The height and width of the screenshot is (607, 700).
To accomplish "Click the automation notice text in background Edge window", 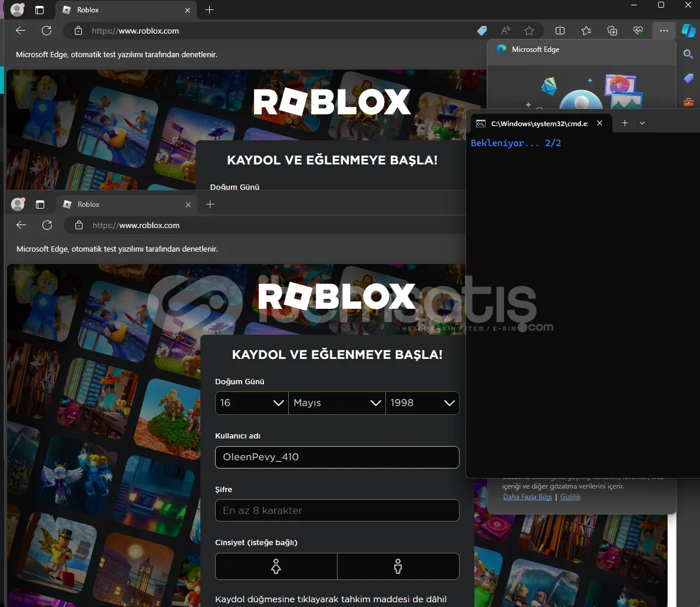I will coord(117,54).
